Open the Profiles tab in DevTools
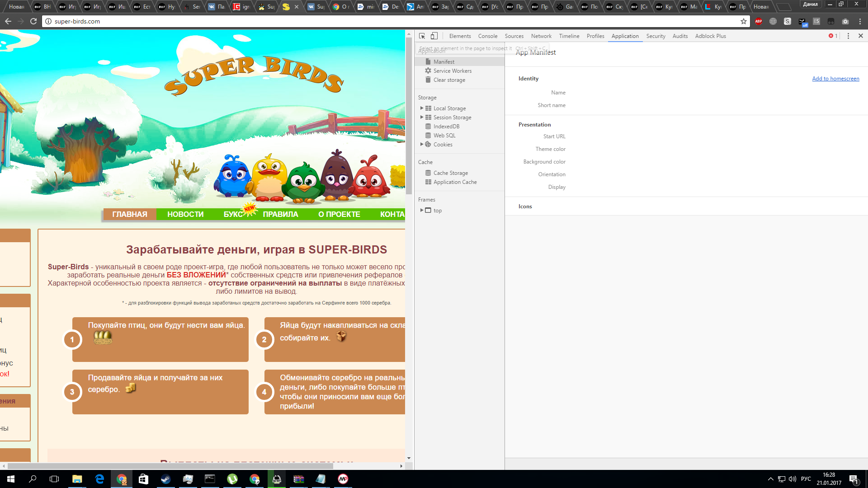Image resolution: width=868 pixels, height=488 pixels. 595,36
